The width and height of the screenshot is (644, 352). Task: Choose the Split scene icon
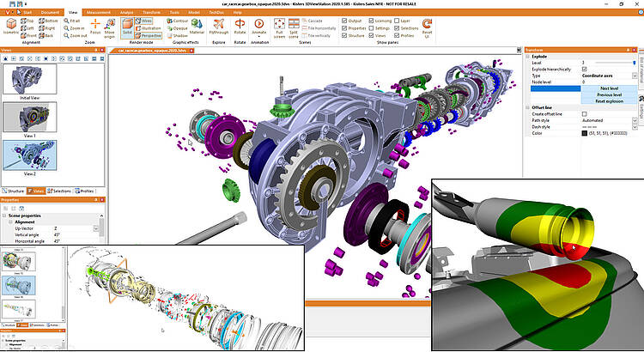(x=294, y=23)
